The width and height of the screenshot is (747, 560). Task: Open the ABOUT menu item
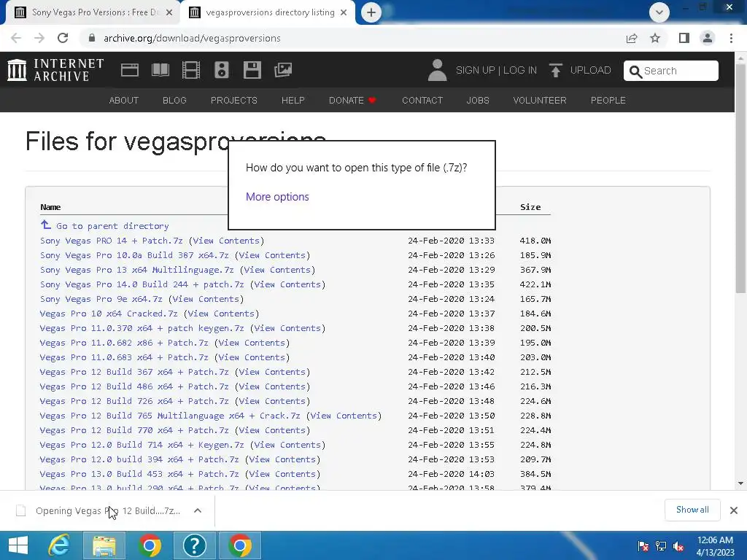click(124, 101)
